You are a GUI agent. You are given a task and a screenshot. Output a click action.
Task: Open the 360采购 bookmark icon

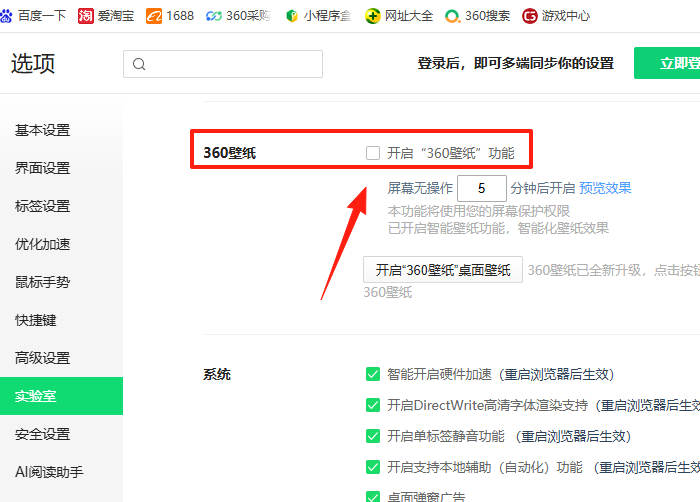point(214,17)
